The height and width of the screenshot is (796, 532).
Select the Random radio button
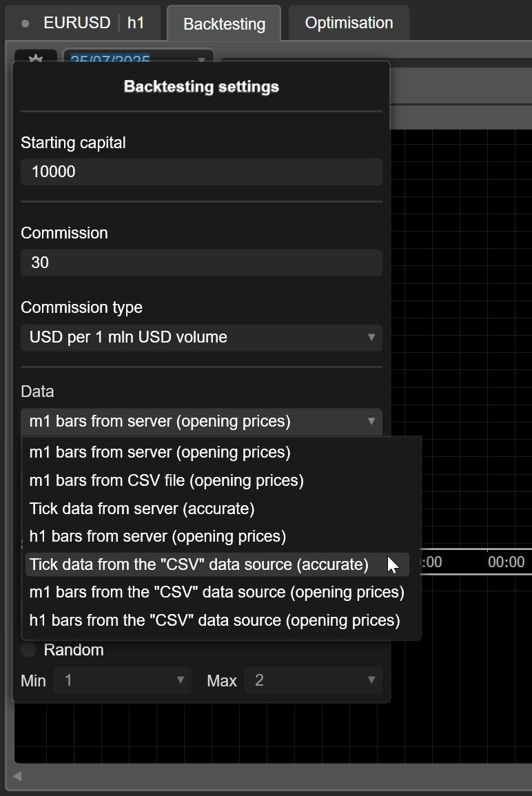click(x=29, y=650)
